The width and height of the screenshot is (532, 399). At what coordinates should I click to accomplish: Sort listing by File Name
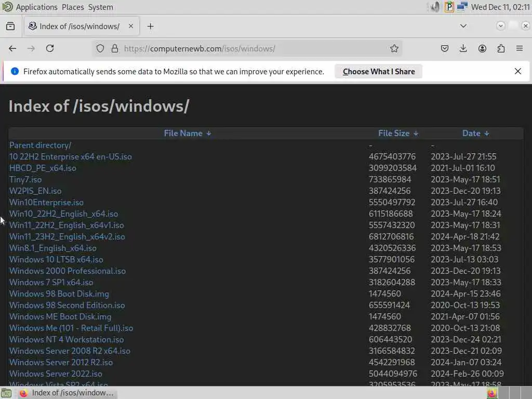click(188, 134)
